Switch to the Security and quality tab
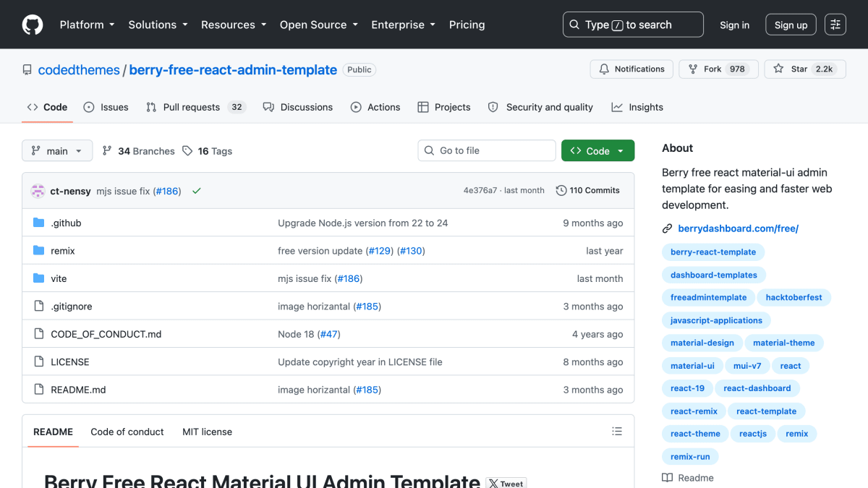 click(540, 107)
